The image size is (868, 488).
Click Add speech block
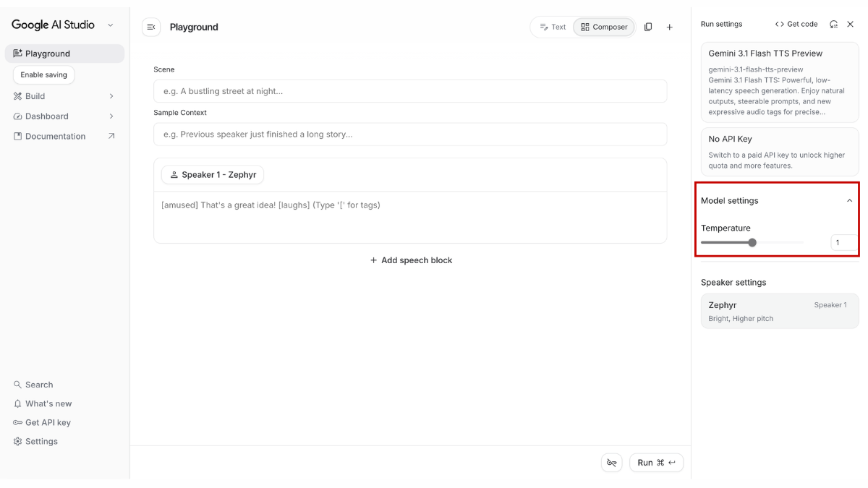coord(410,260)
